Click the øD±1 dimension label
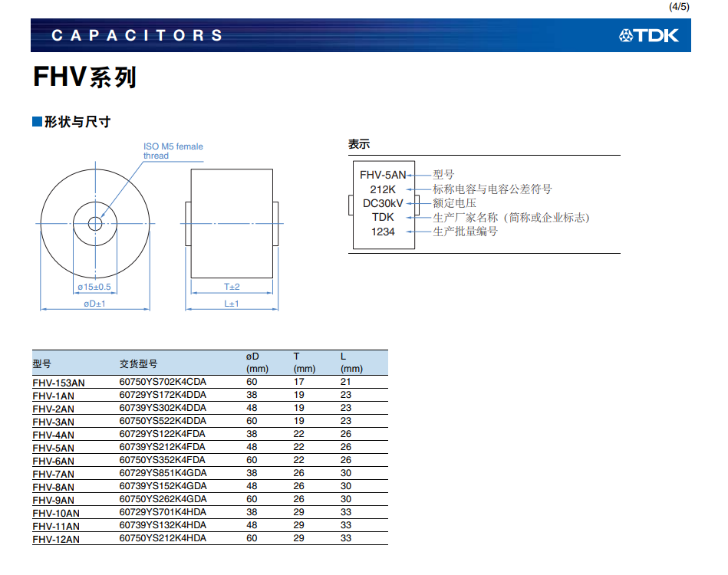 [x=94, y=304]
